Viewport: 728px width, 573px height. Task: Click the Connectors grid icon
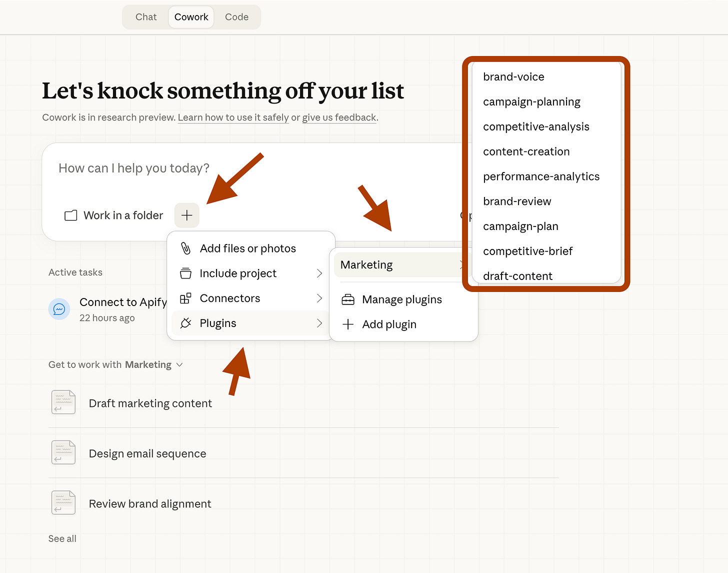185,298
